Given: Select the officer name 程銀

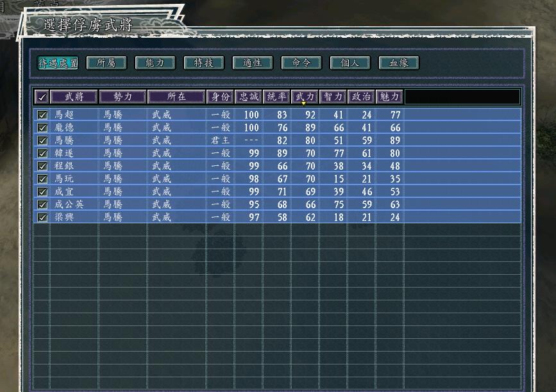Looking at the screenshot, I should (x=64, y=166).
